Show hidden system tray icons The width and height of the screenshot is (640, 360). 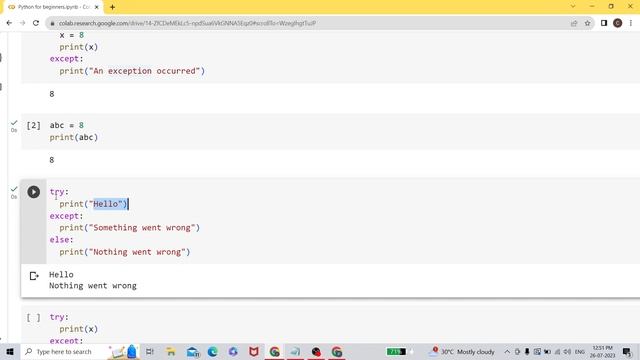point(507,351)
